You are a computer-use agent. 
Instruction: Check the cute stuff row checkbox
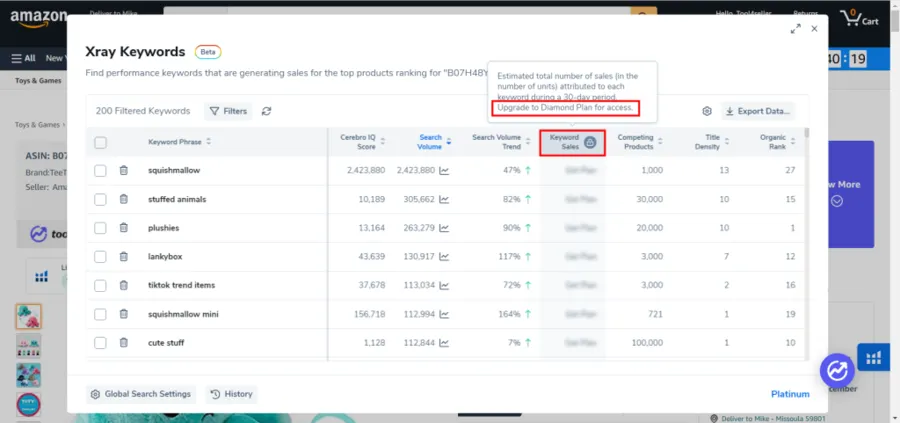click(100, 343)
